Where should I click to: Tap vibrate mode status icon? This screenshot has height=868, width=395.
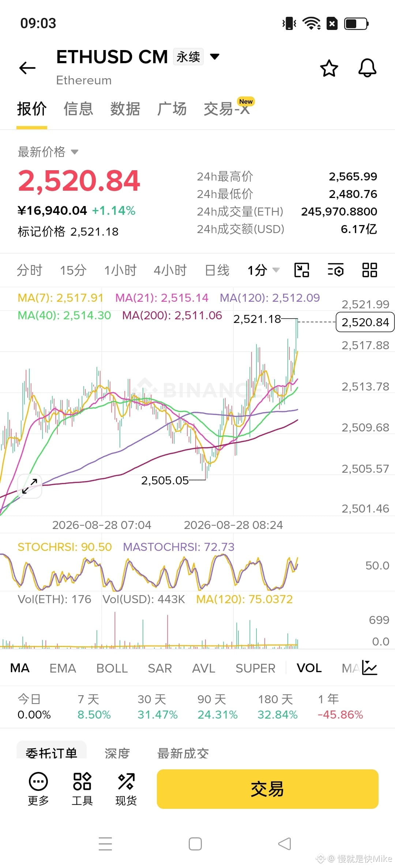(x=289, y=23)
